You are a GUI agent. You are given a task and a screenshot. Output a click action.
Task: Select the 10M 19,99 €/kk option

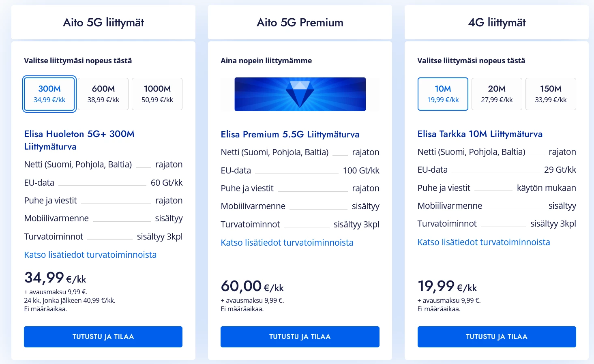coord(443,94)
